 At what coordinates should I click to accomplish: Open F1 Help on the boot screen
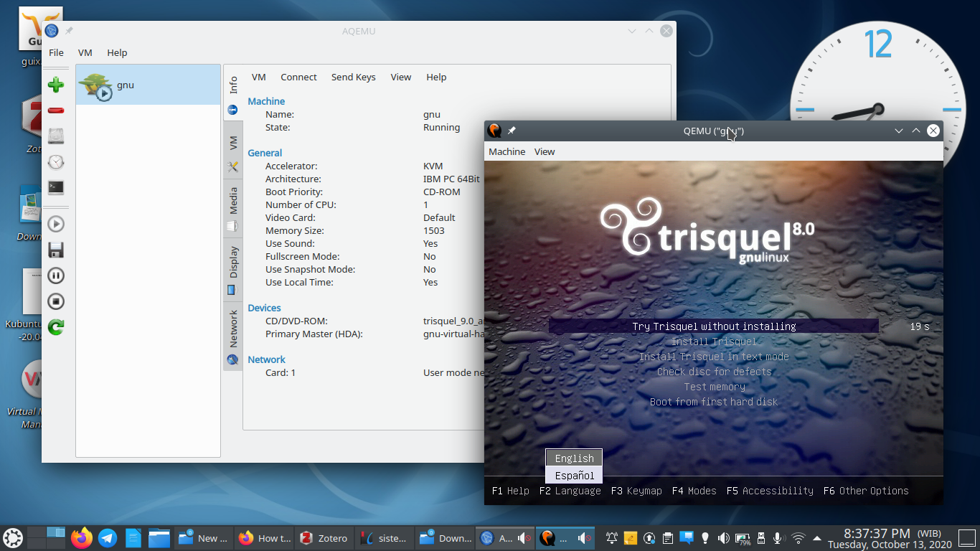tap(511, 491)
